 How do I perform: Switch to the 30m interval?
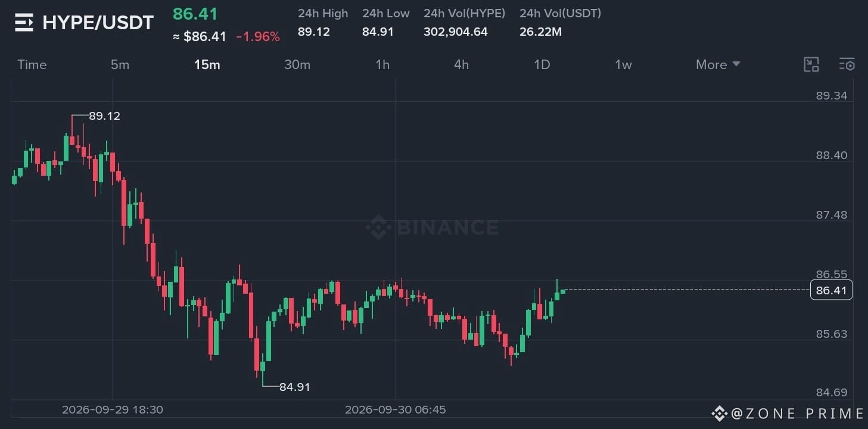[297, 64]
